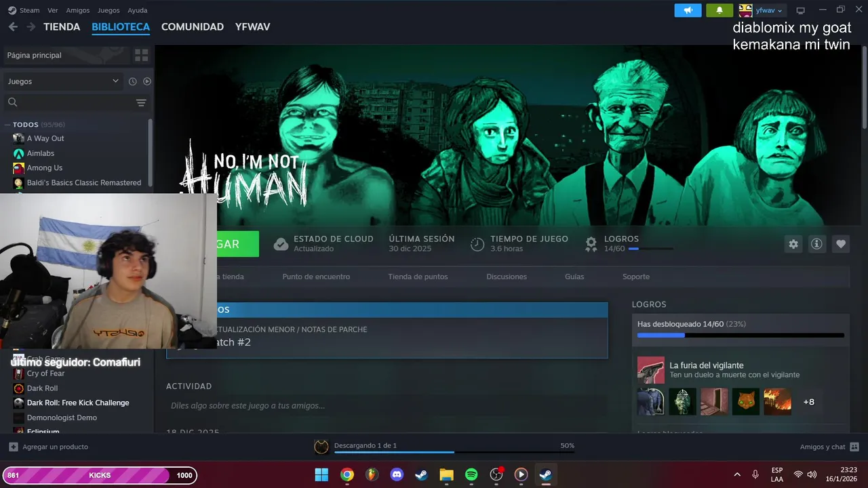Viewport: 868px width, 488px height.
Task: Open Spotify from the taskbar
Action: (471, 474)
